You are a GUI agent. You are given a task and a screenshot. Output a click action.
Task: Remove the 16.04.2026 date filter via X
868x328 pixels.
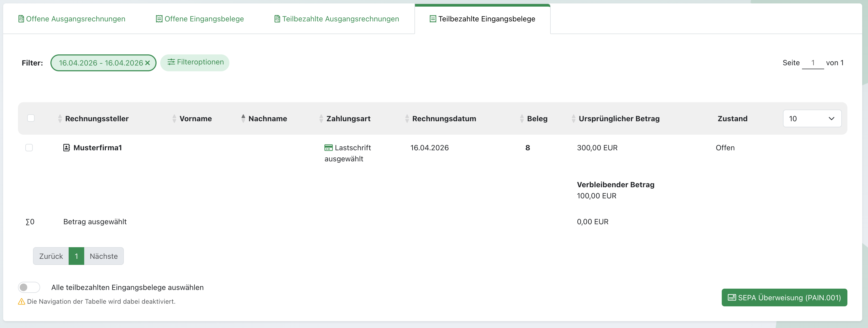tap(147, 63)
